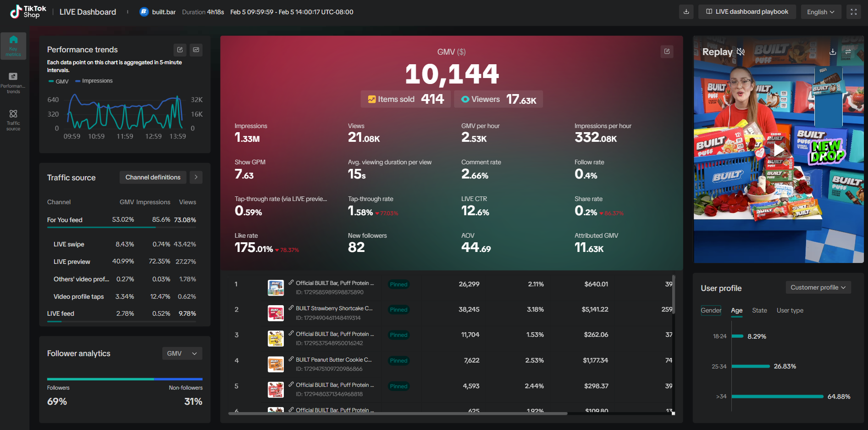Image resolution: width=868 pixels, height=430 pixels.
Task: Enter fullscreen mode via top-right icon
Action: point(854,12)
